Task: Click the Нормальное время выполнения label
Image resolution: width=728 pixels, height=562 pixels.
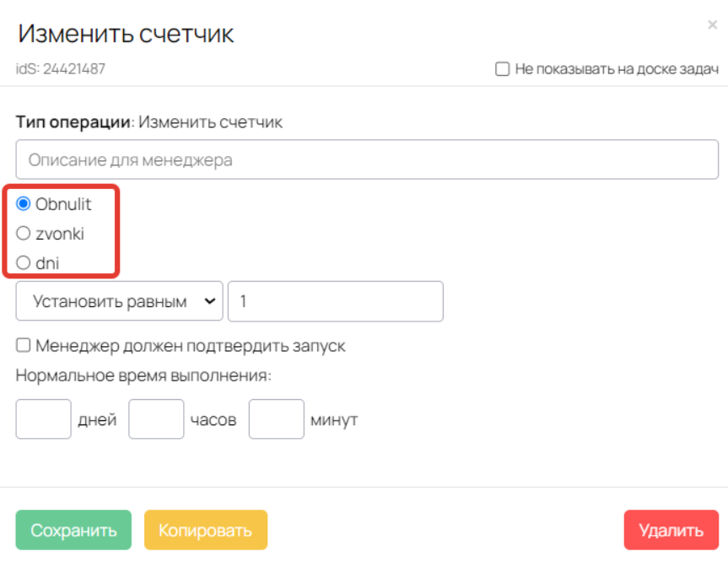Action: [143, 376]
